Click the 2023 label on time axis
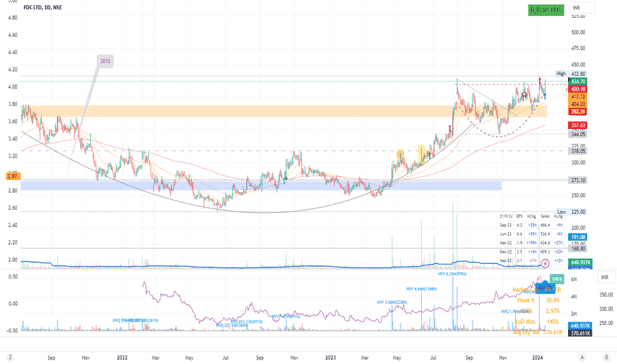Viewport: 617px width, 364px height. click(x=330, y=357)
